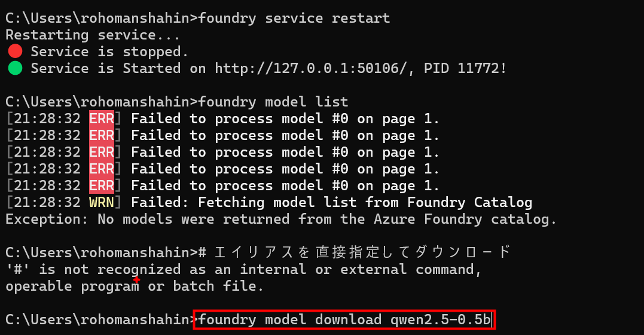Click the 'foundry model download qwen2.5-0.5b' command input

click(344, 320)
